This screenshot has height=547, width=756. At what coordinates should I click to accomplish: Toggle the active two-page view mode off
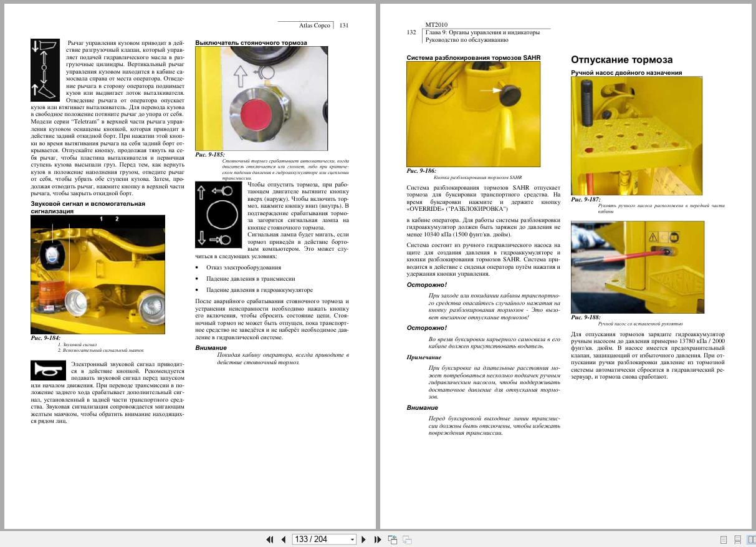[x=752, y=540]
